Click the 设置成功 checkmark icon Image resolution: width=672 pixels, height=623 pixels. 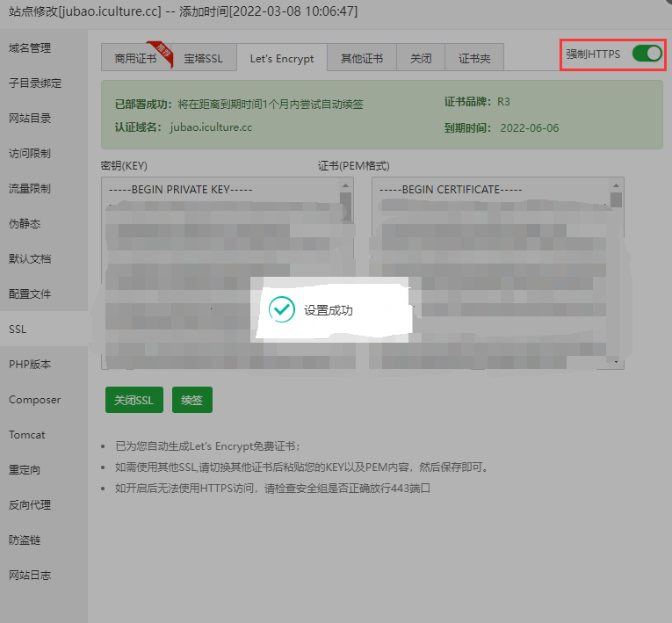click(x=282, y=309)
